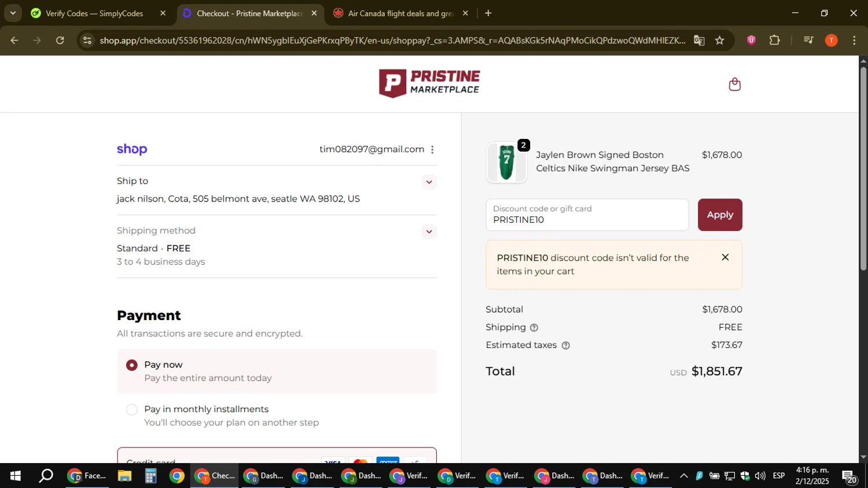The height and width of the screenshot is (488, 868).
Task: Click the discount code input field
Action: (587, 215)
